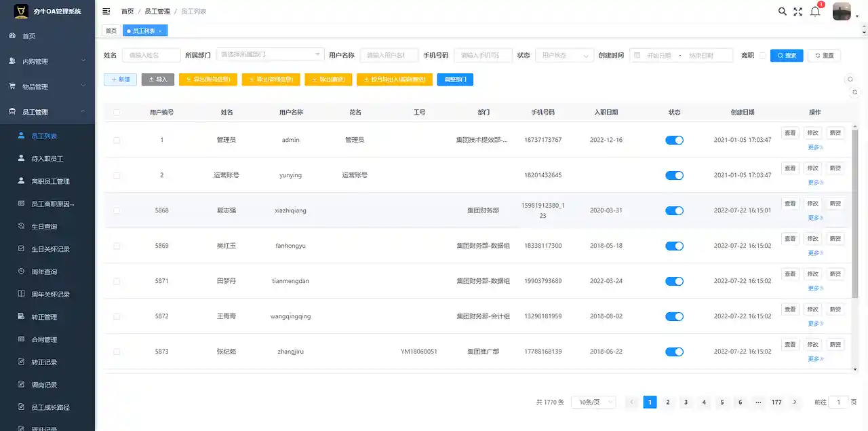868x431 pixels.
Task: Open the user avatar menu
Action: (x=842, y=12)
